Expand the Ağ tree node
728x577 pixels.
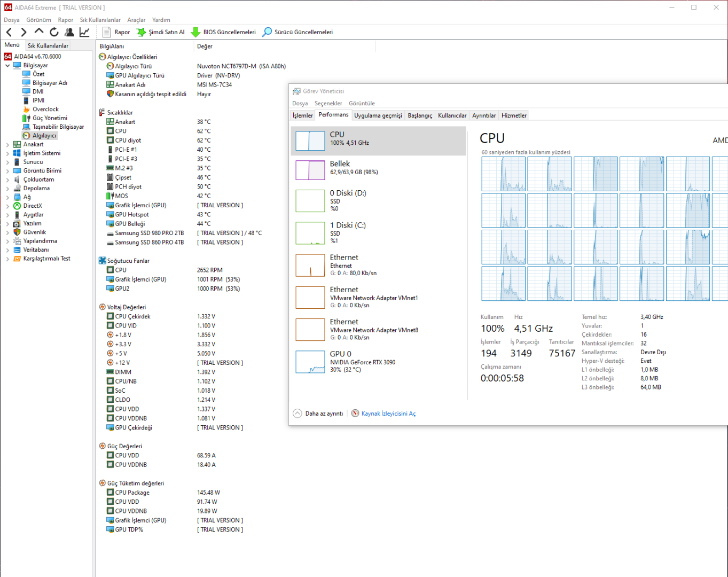coord(7,197)
